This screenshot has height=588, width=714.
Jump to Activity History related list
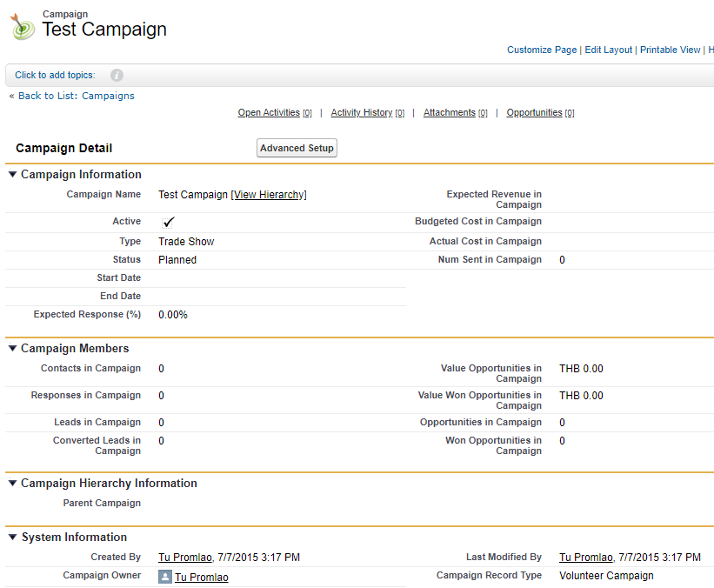[361, 113]
